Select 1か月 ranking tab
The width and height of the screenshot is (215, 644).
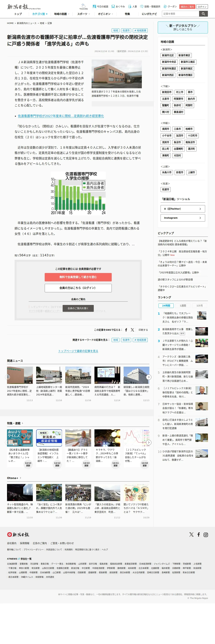tap(199, 305)
